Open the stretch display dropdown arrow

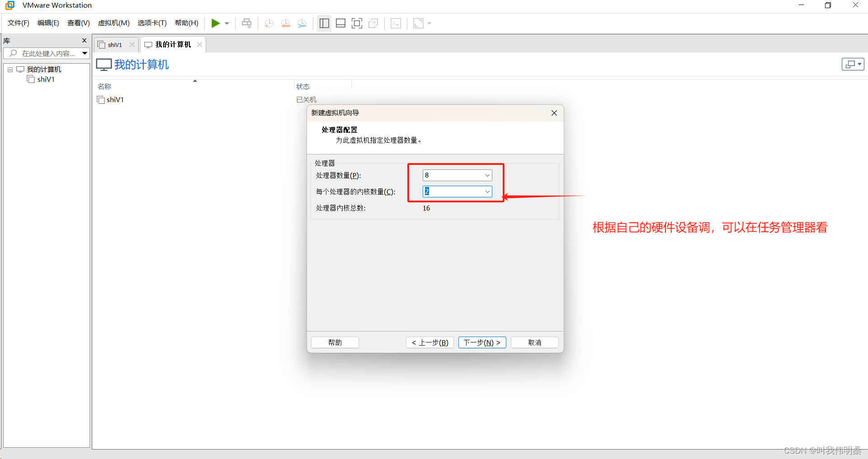429,23
